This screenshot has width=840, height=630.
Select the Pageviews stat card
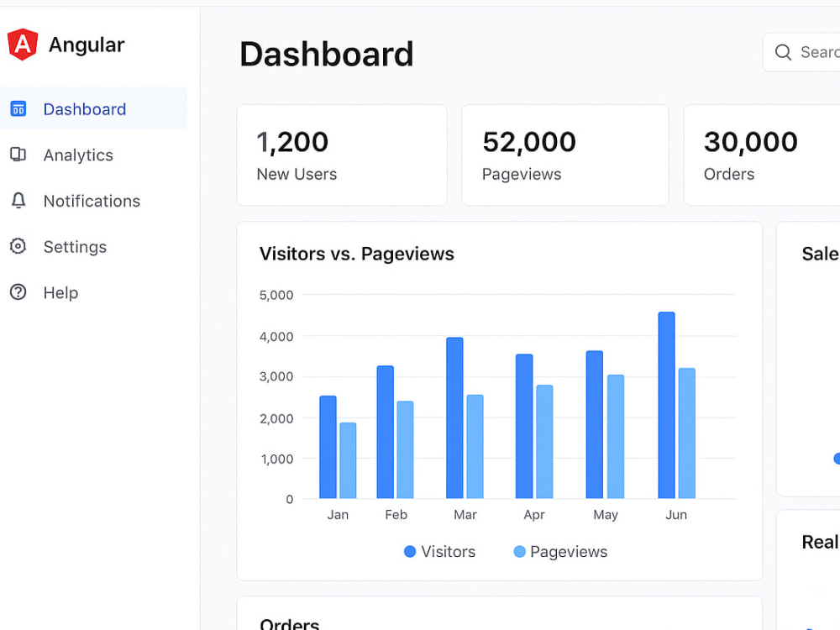[x=565, y=155]
